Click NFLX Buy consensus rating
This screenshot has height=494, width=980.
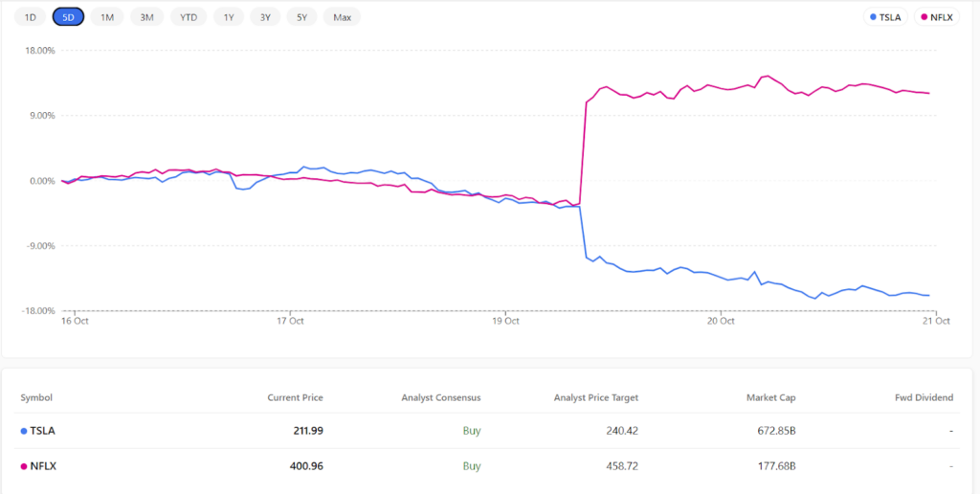pyautogui.click(x=472, y=466)
